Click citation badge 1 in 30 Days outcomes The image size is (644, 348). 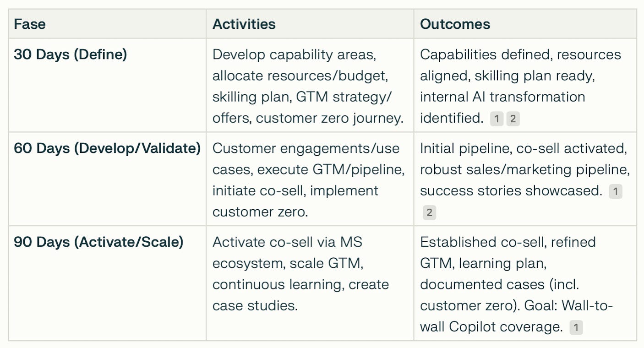(x=497, y=120)
